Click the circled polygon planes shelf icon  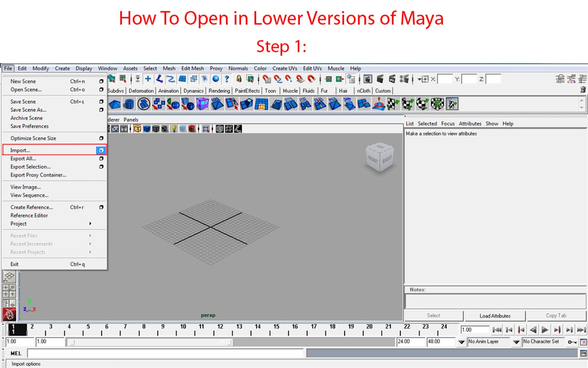click(144, 104)
